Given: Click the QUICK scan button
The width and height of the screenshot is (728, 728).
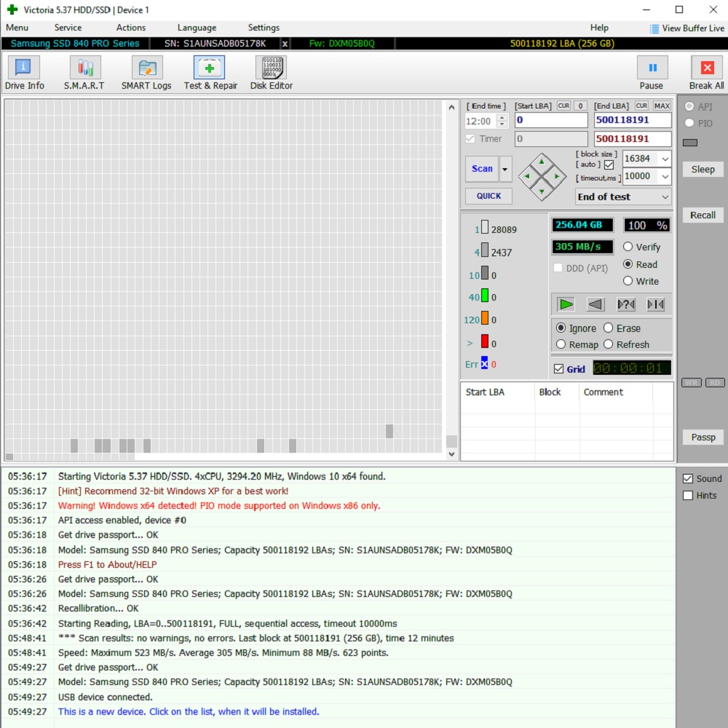Looking at the screenshot, I should 489,196.
